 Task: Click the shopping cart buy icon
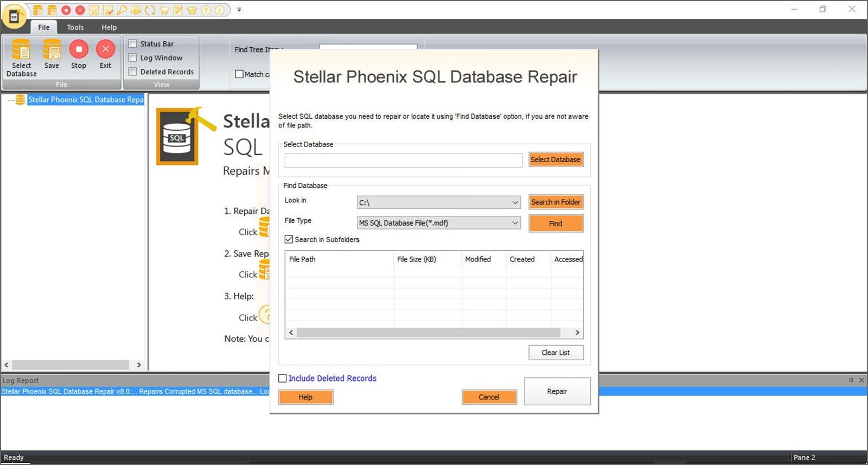tap(164, 10)
